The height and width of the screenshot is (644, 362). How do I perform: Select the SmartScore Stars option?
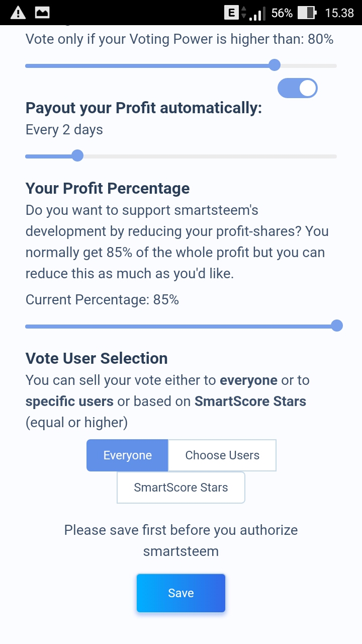click(181, 488)
